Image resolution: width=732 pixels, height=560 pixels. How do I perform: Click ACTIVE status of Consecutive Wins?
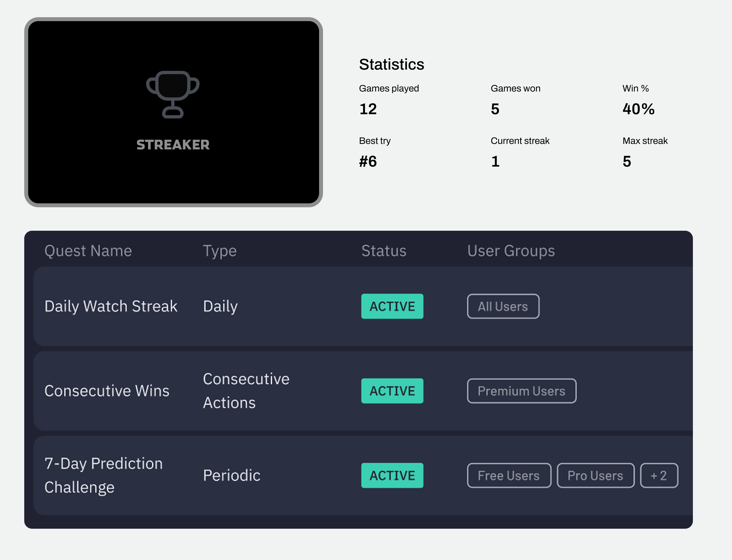[x=392, y=391]
